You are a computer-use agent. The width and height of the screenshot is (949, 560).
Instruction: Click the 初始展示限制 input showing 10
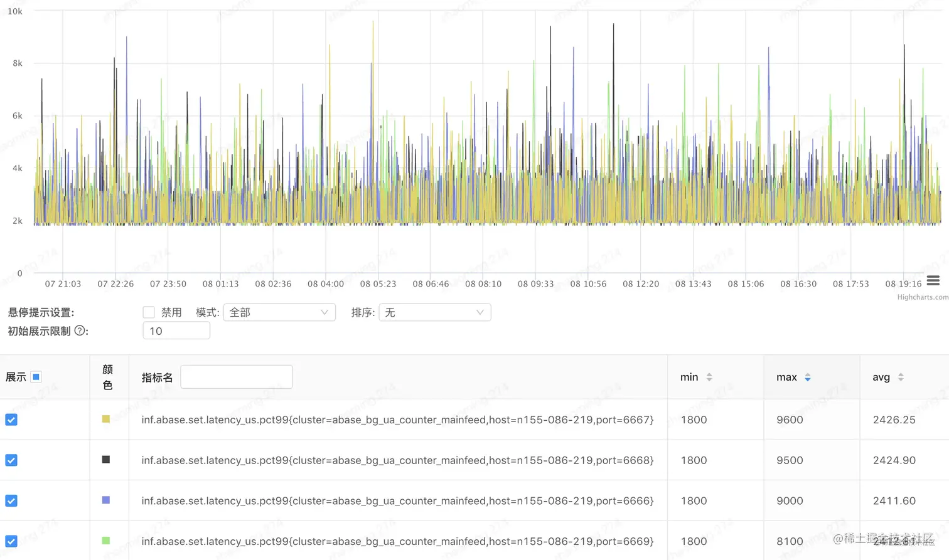pos(176,330)
